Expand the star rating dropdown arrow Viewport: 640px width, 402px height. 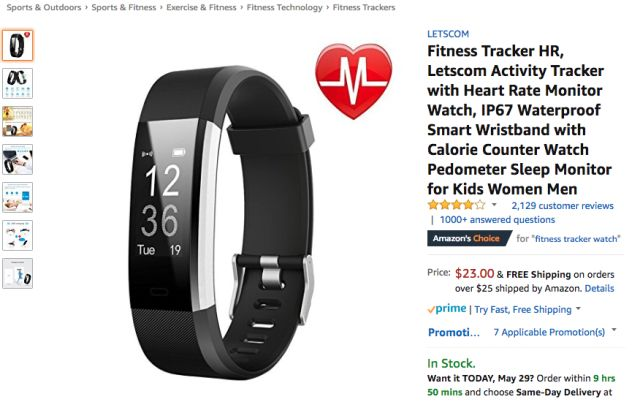(494, 204)
